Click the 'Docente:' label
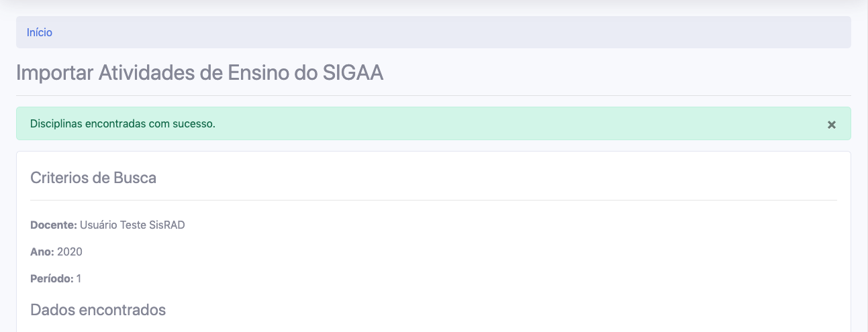This screenshot has height=332, width=868. 54,225
